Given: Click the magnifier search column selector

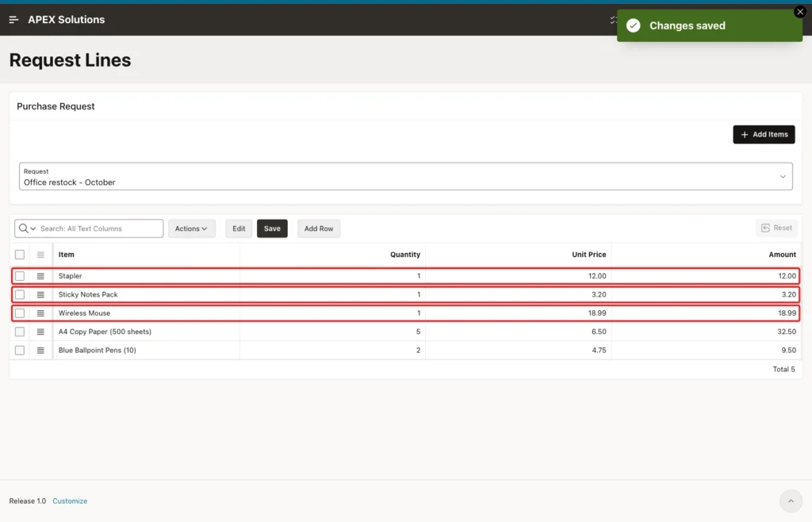Looking at the screenshot, I should [27, 228].
